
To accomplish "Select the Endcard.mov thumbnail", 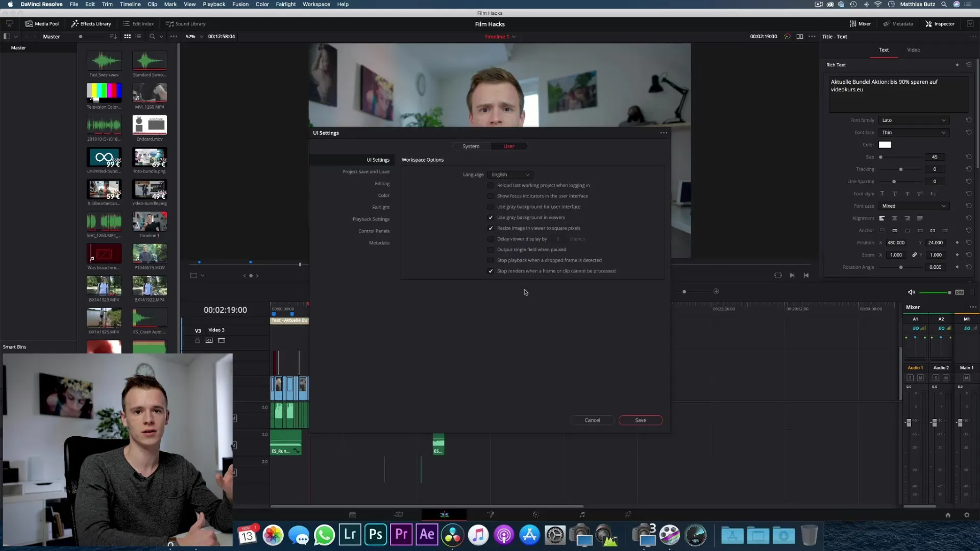I will tap(150, 125).
